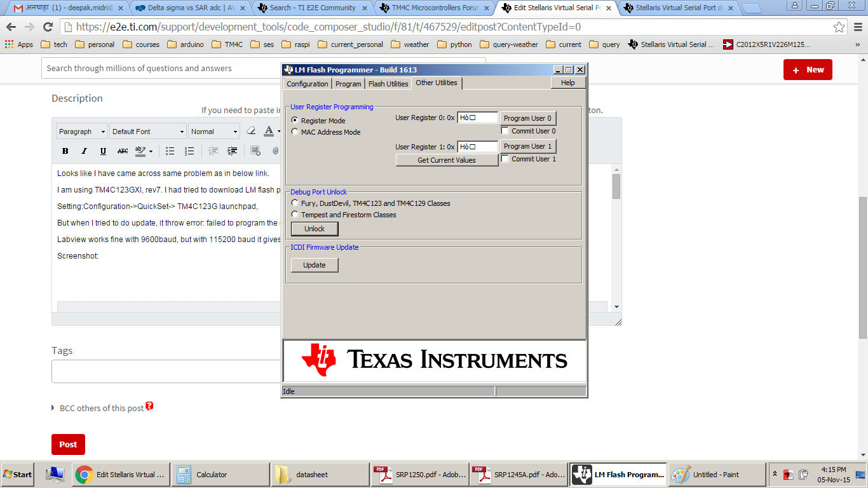868x488 pixels.
Task: Toggle bold formatting in the post editor
Action: point(65,151)
